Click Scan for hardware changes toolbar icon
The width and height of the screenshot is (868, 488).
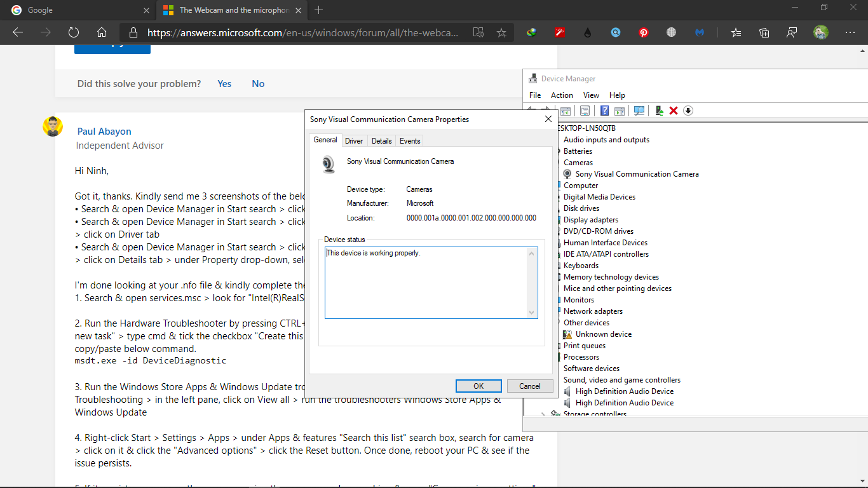pos(639,111)
